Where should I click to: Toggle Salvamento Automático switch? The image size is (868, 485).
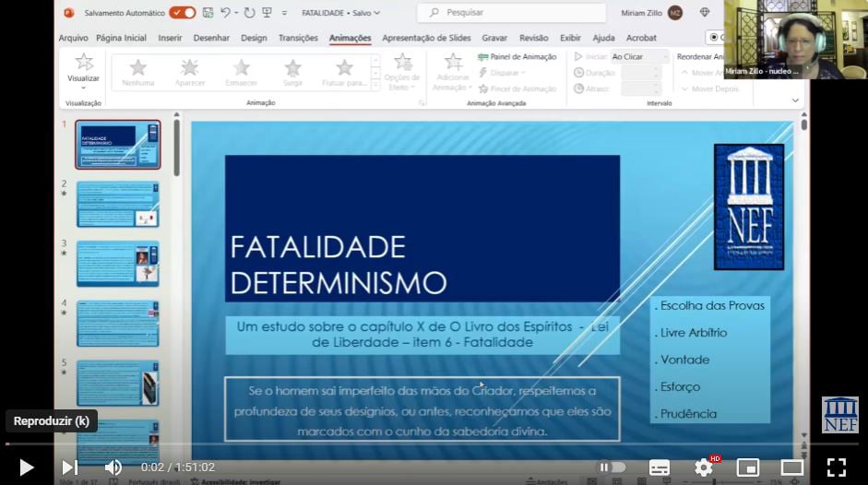183,12
